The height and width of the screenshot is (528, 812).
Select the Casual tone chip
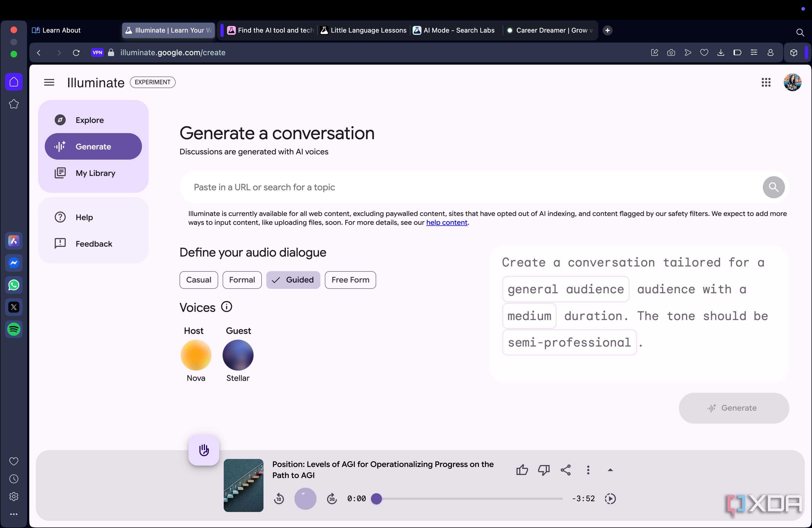click(x=199, y=280)
